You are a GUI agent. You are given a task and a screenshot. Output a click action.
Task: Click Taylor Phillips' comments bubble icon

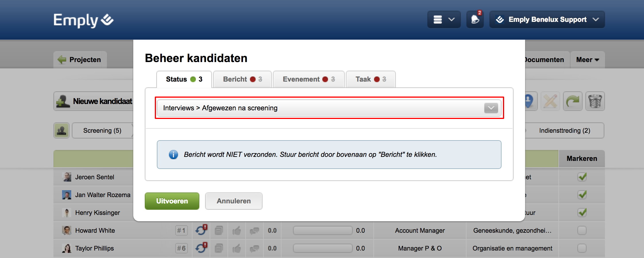[254, 248]
